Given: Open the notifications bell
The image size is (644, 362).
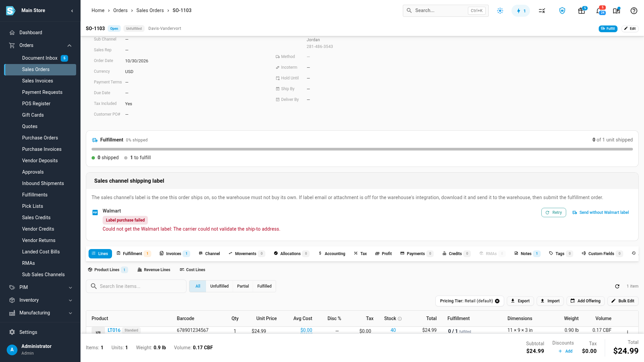Looking at the screenshot, I should point(599,11).
